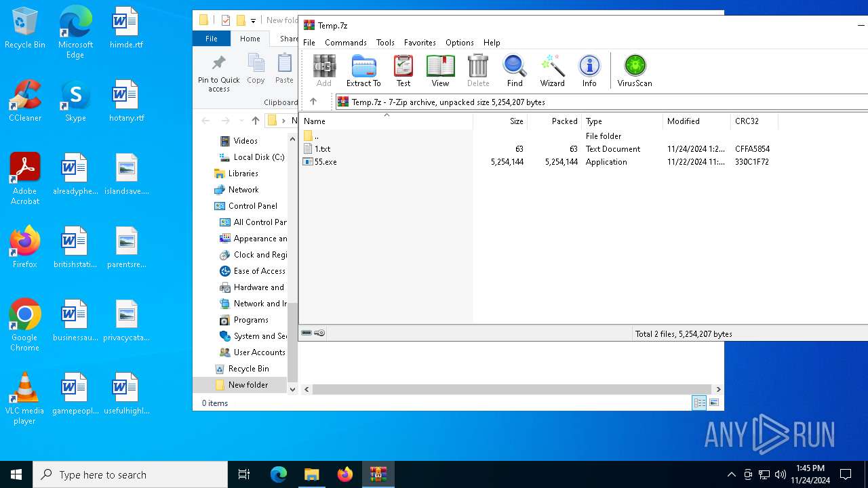Click the Copy icon in Explorer ribbon
The image size is (868, 488).
point(256,69)
